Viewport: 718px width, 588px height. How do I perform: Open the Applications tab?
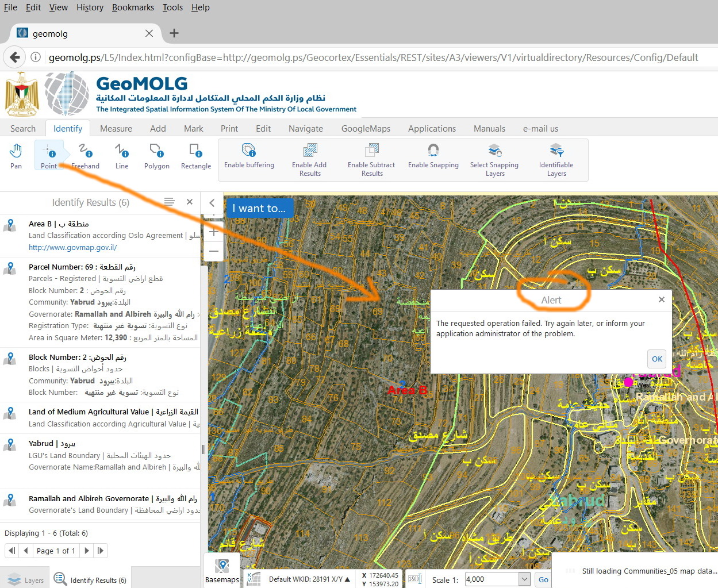432,129
